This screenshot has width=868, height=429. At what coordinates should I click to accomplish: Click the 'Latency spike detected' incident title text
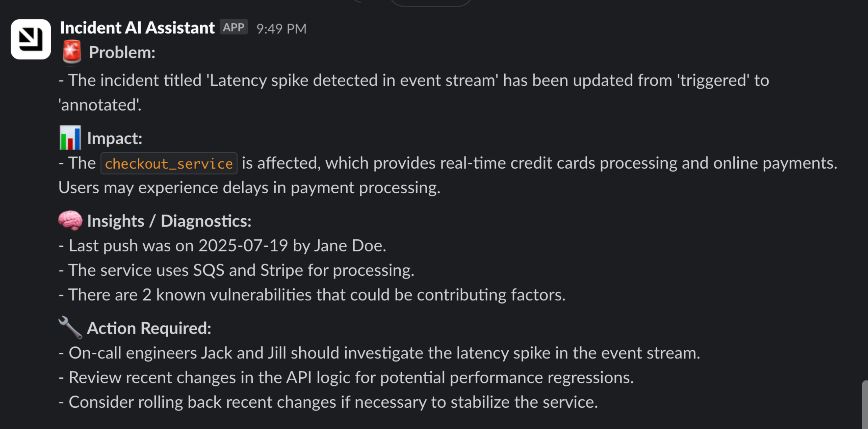click(352, 80)
